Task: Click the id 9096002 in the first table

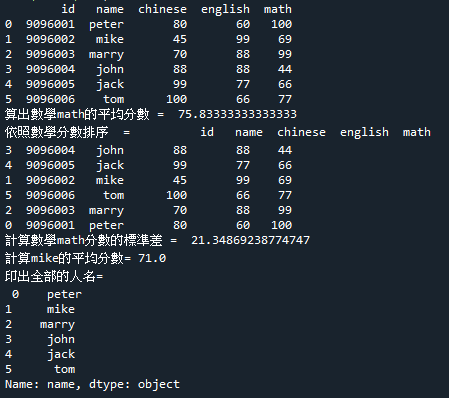Action: [x=50, y=39]
